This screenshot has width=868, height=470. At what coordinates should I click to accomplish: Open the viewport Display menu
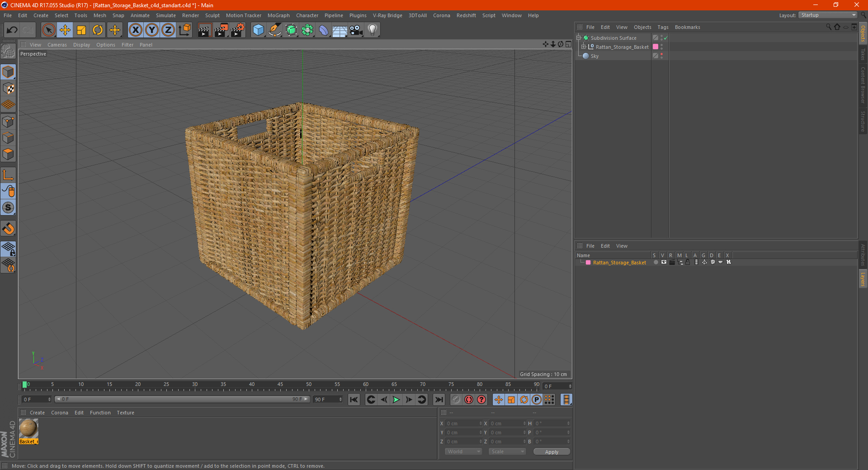[x=81, y=45]
